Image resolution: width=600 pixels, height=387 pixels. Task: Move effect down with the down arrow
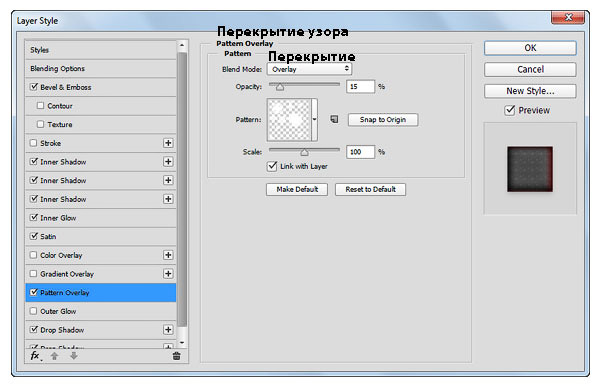[x=74, y=356]
